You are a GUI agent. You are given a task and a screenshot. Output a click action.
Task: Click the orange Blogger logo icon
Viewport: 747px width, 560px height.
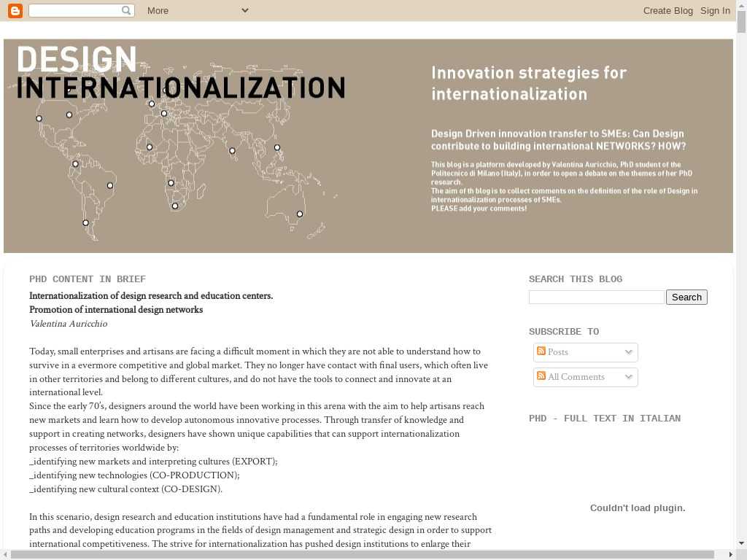(x=15, y=10)
